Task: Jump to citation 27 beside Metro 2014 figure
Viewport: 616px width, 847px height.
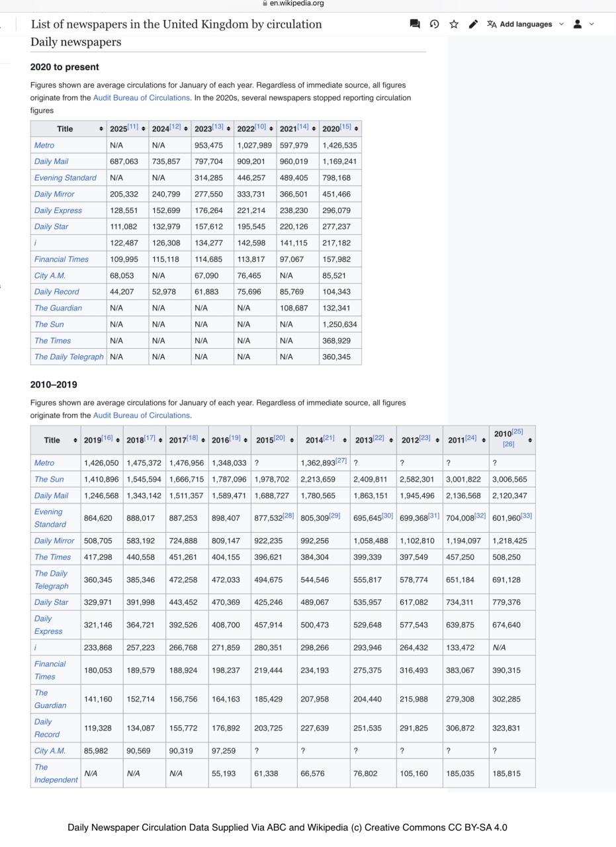Action: tap(341, 461)
